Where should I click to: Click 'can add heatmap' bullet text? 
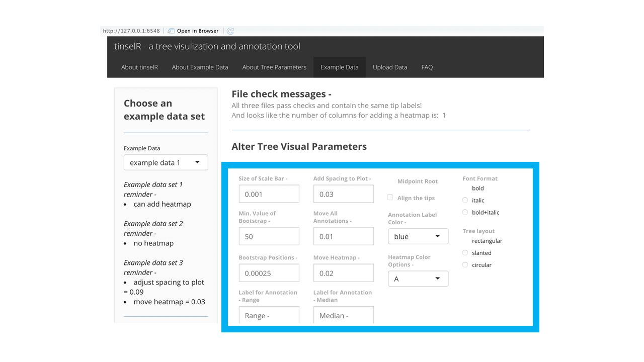tap(163, 204)
